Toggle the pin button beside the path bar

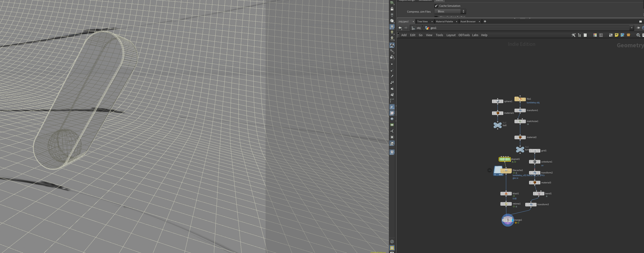[x=638, y=28]
